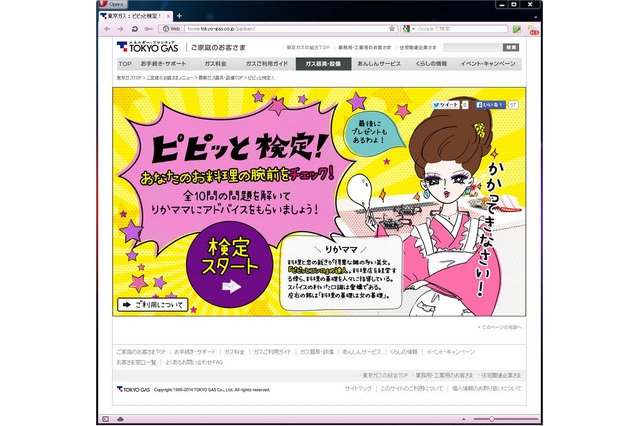Click the 検索 site search button
640x426 pixels.
tap(511, 47)
